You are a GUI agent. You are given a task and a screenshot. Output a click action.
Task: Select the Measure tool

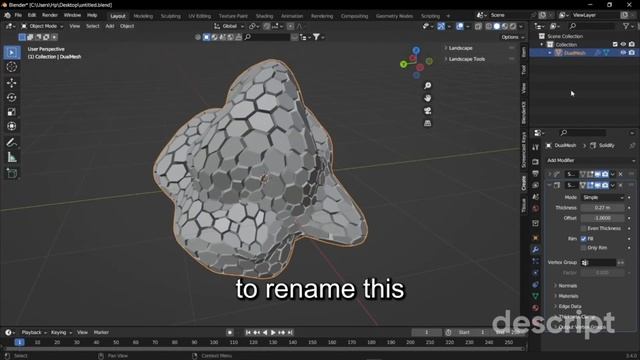point(11,158)
